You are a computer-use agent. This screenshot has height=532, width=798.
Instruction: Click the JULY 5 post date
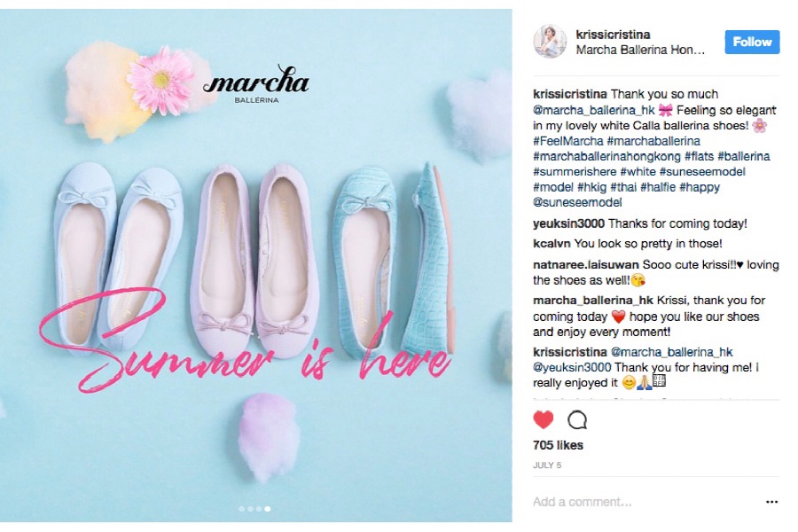[547, 465]
